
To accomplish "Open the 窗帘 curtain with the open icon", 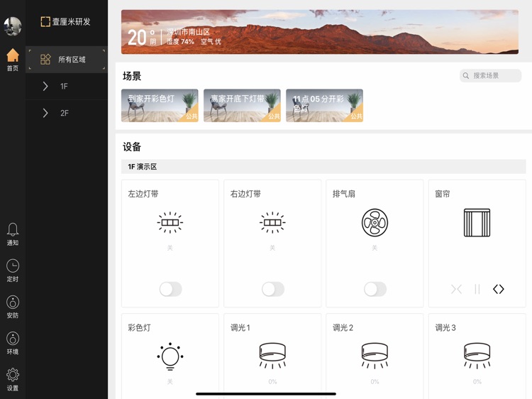I will click(499, 290).
